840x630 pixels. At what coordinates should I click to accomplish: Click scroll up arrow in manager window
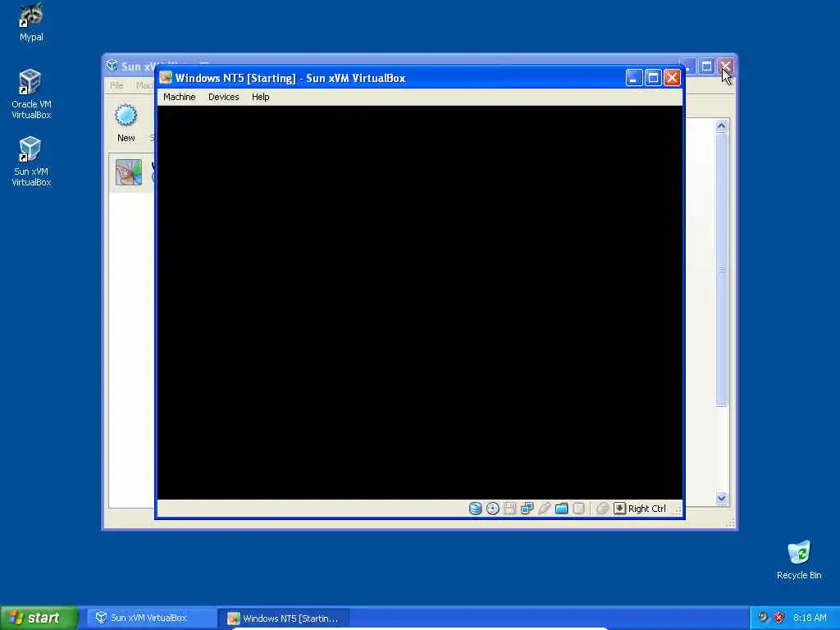(x=721, y=126)
